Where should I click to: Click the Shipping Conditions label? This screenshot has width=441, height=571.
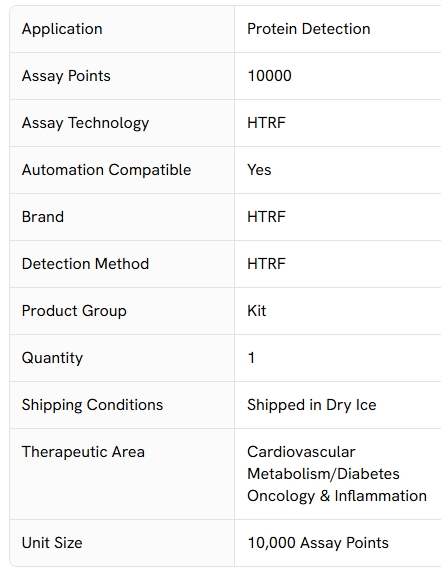click(x=92, y=405)
